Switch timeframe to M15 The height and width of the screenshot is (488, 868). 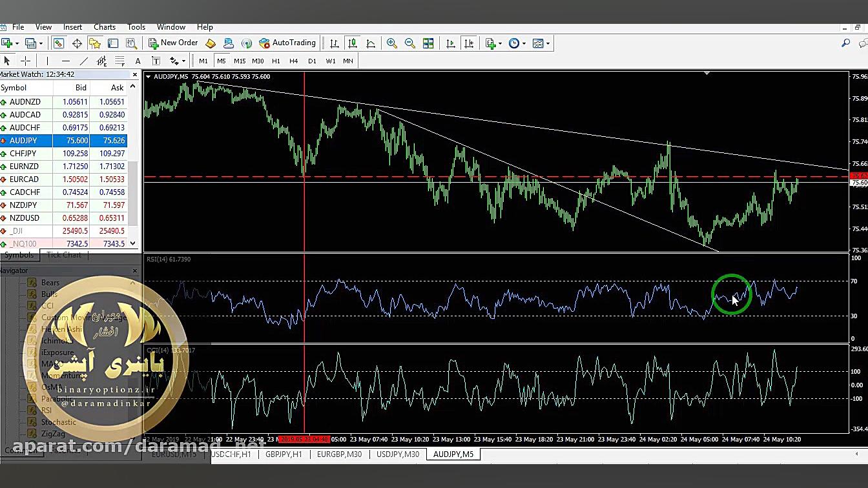click(240, 61)
